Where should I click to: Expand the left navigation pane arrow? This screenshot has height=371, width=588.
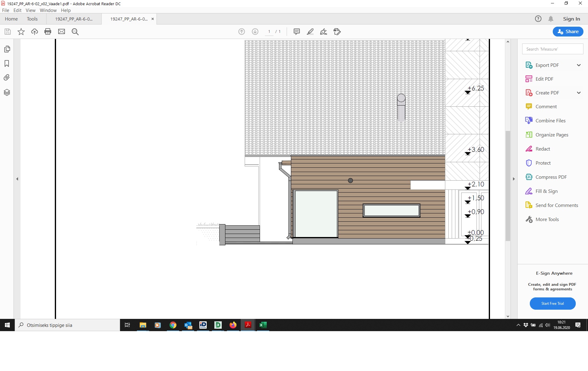pyautogui.click(x=17, y=179)
